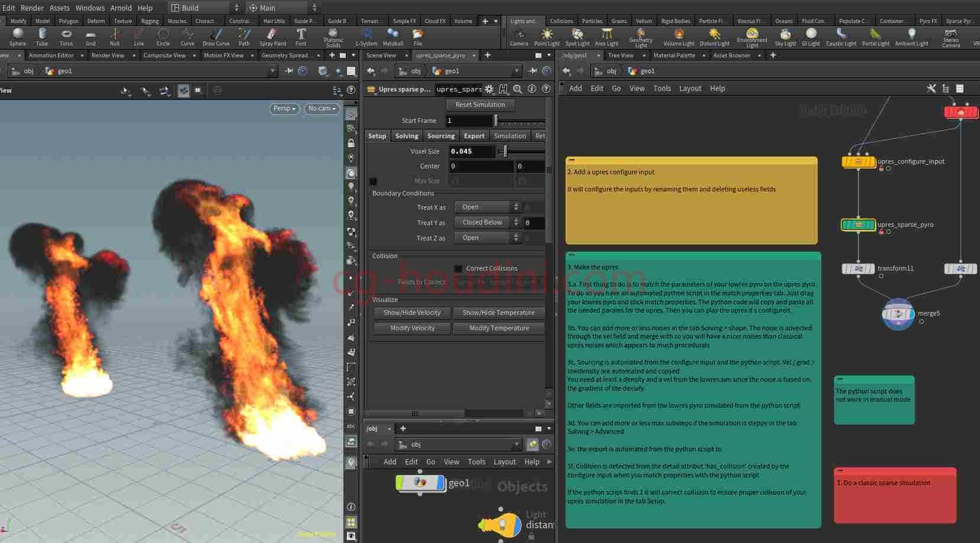Viewport: 980px width, 543px height.
Task: Select the transform11 node
Action: click(858, 268)
